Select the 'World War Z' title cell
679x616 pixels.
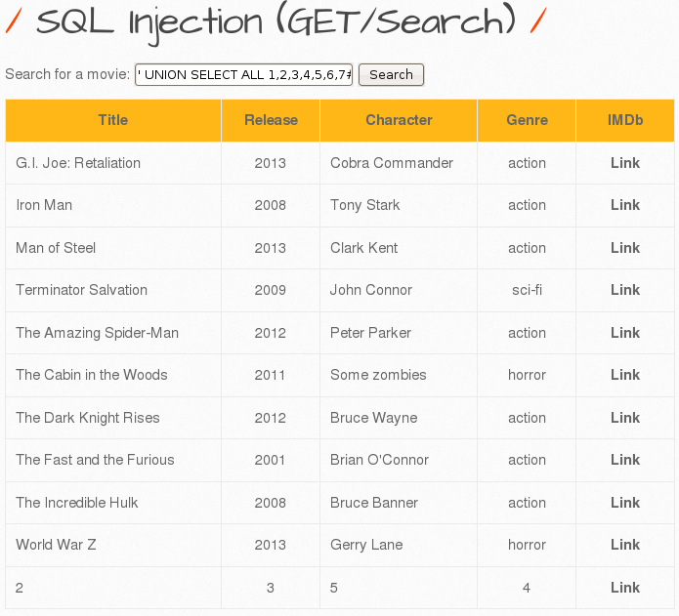coord(113,544)
